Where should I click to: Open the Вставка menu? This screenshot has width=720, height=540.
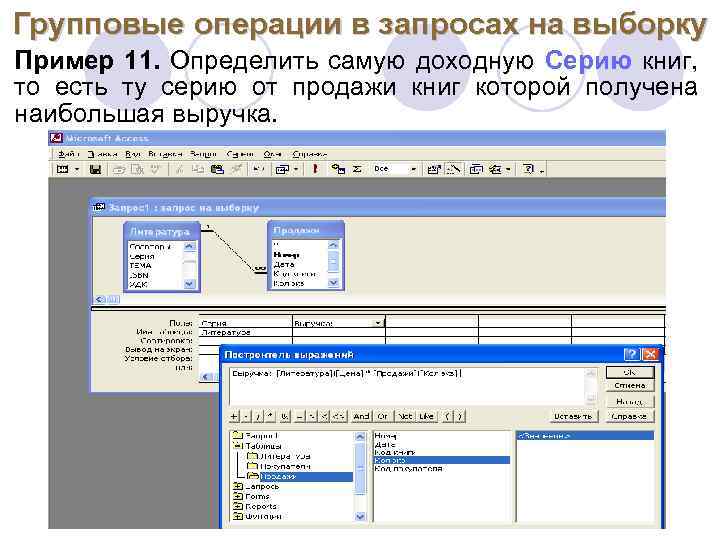tap(165, 154)
